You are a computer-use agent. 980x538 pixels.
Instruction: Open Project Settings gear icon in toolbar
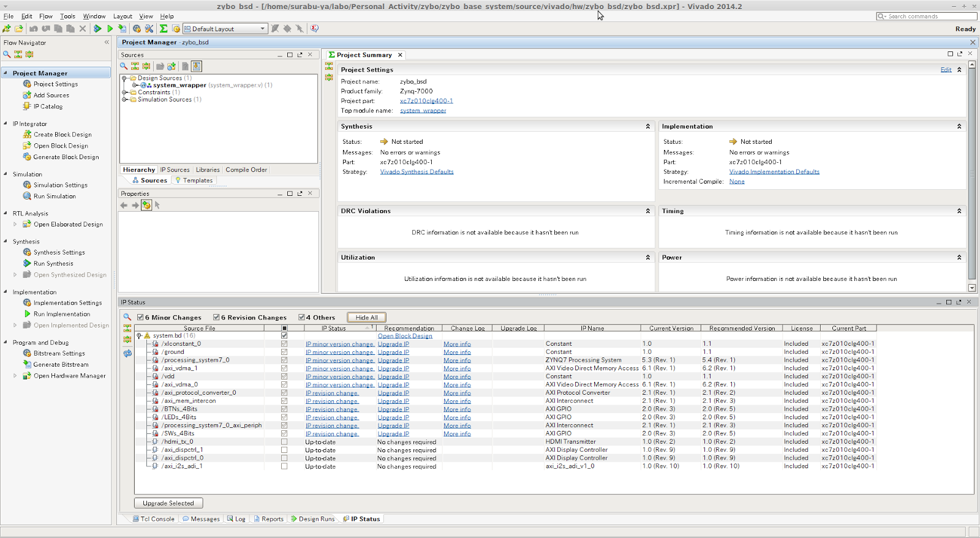[137, 29]
